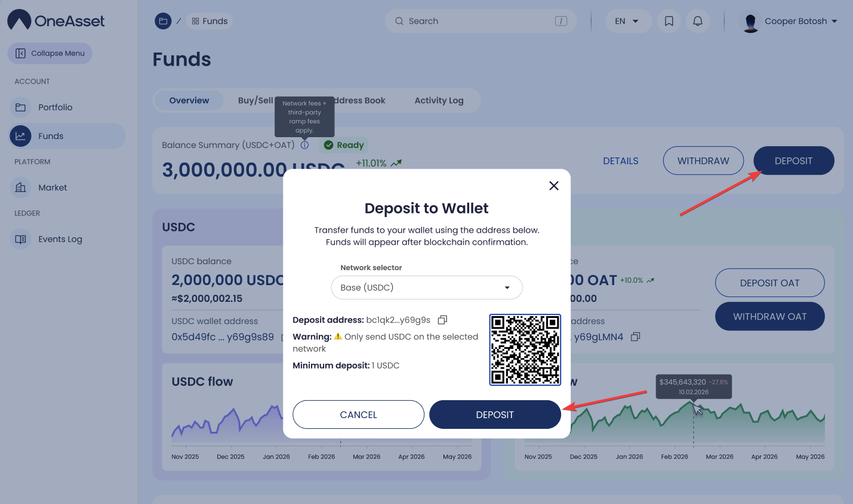Collapse the sidebar menu
Viewport: 853px width, 504px height.
click(x=50, y=53)
